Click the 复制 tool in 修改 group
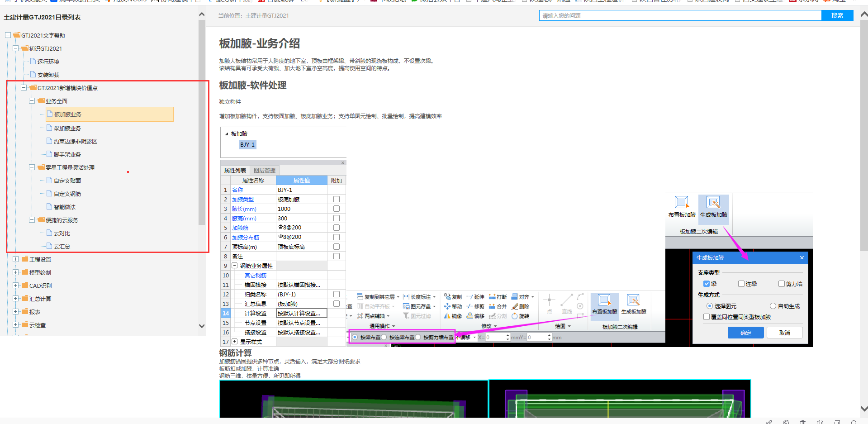 [453, 297]
